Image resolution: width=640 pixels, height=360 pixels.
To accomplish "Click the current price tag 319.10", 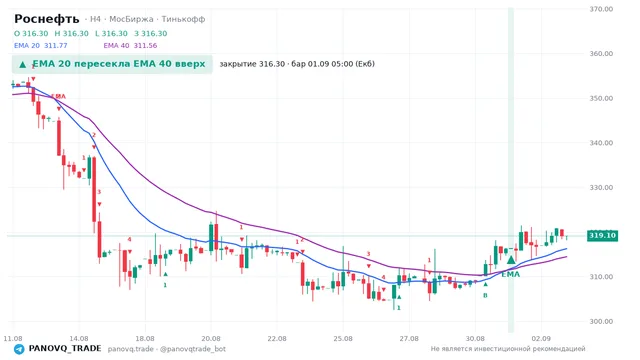I will [602, 236].
